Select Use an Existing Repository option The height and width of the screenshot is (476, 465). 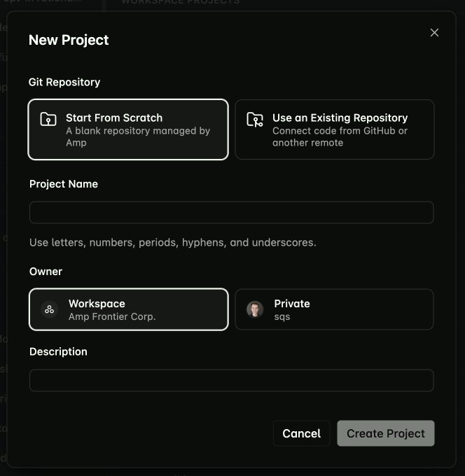(335, 129)
